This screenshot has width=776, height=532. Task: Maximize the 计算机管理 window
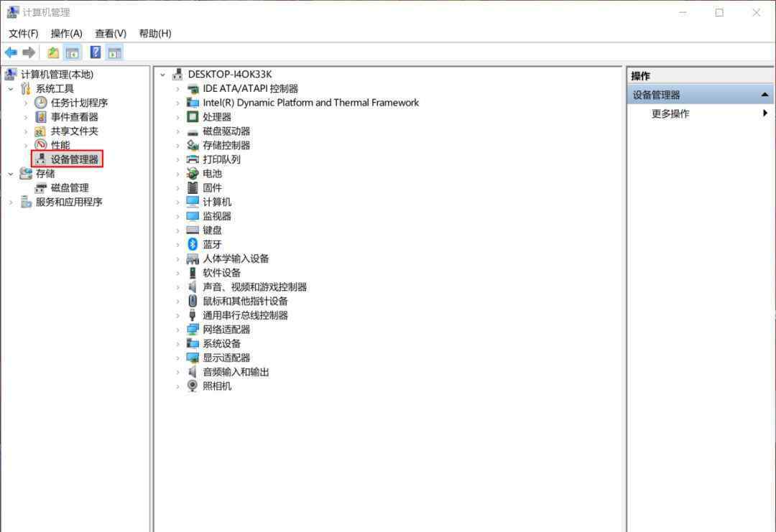[719, 13]
